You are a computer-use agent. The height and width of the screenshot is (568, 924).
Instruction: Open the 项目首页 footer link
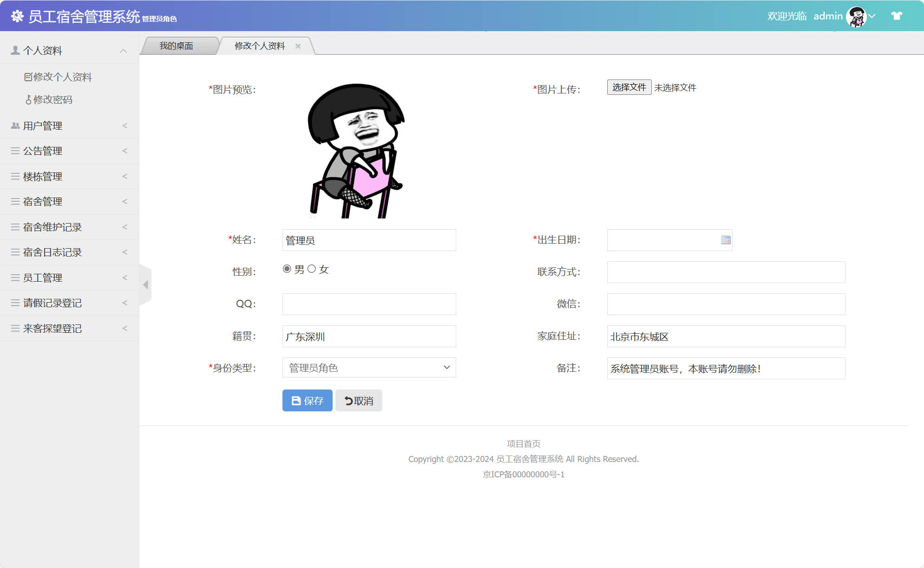click(x=523, y=443)
